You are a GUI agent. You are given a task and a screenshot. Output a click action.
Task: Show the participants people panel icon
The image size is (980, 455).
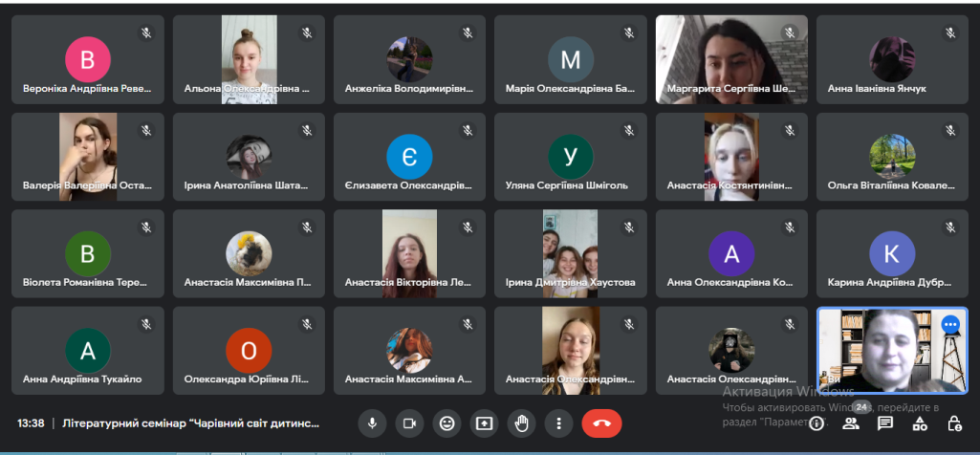tap(851, 423)
